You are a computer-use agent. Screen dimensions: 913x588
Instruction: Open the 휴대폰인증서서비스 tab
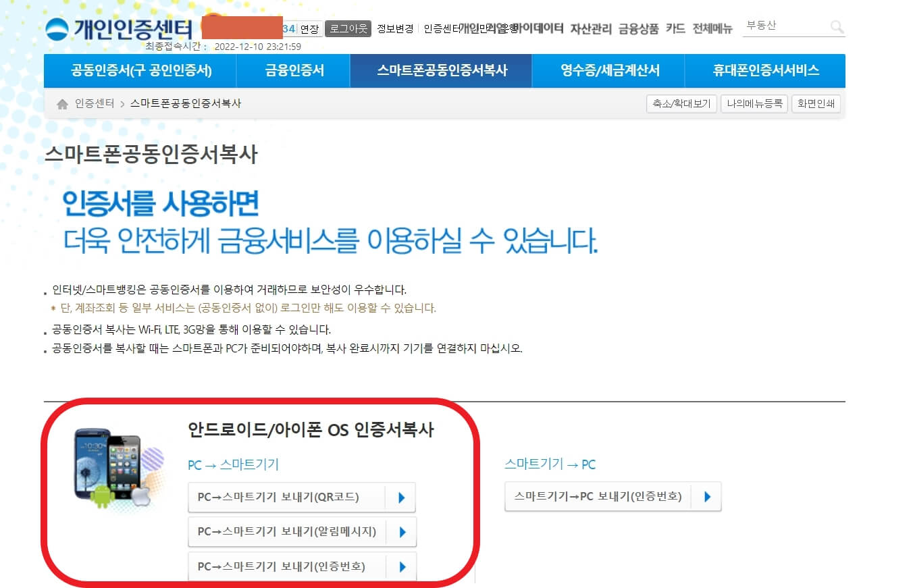click(765, 70)
